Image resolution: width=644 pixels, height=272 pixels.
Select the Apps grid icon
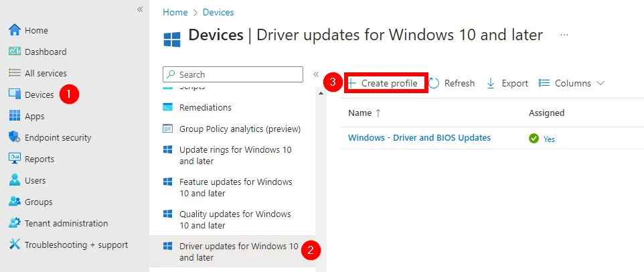click(15, 117)
